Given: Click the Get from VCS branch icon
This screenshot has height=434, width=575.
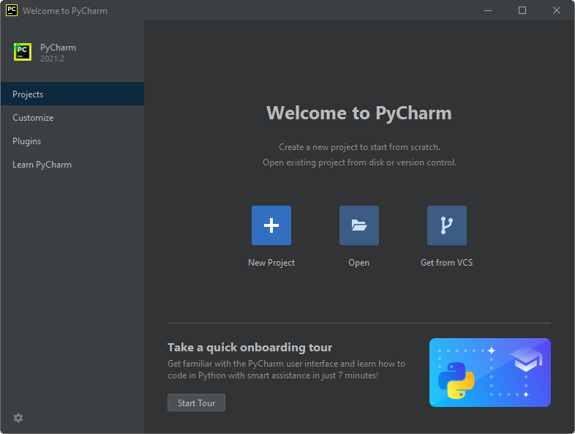Looking at the screenshot, I should pos(447,225).
